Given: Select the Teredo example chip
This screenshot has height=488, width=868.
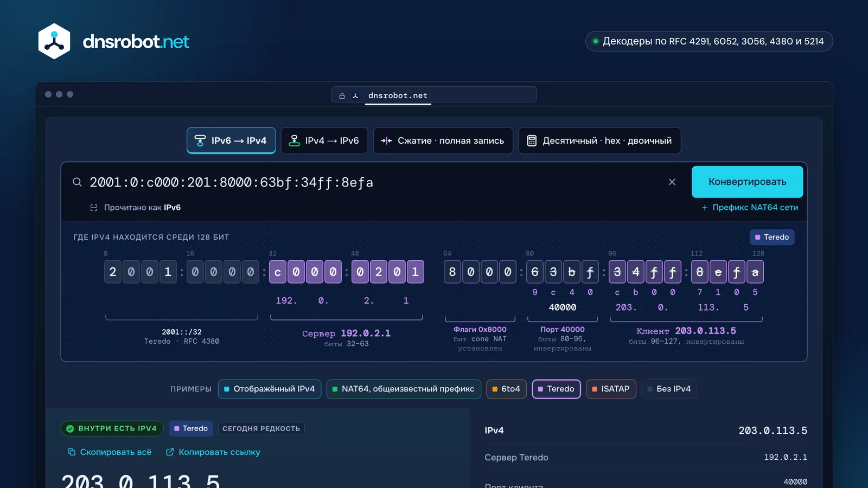Looking at the screenshot, I should 556,389.
